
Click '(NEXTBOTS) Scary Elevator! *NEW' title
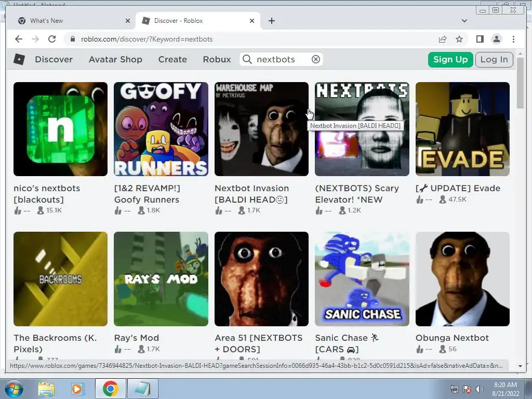pos(357,194)
